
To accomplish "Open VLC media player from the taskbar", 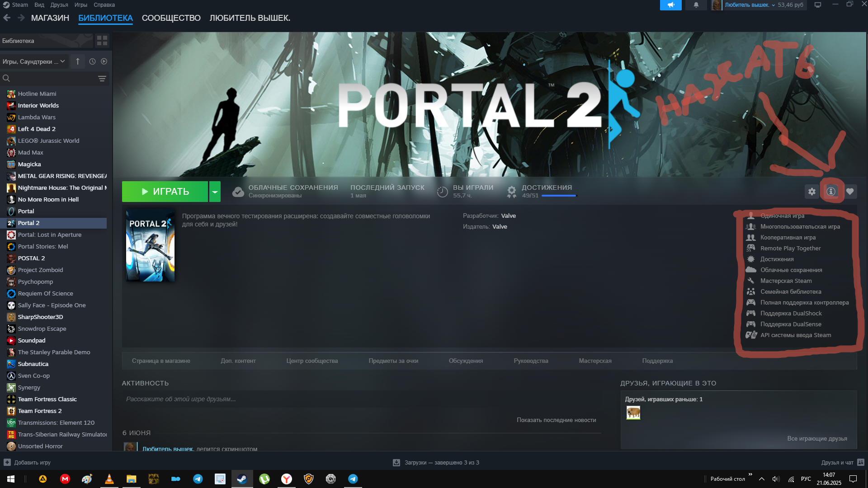I will coord(109,479).
